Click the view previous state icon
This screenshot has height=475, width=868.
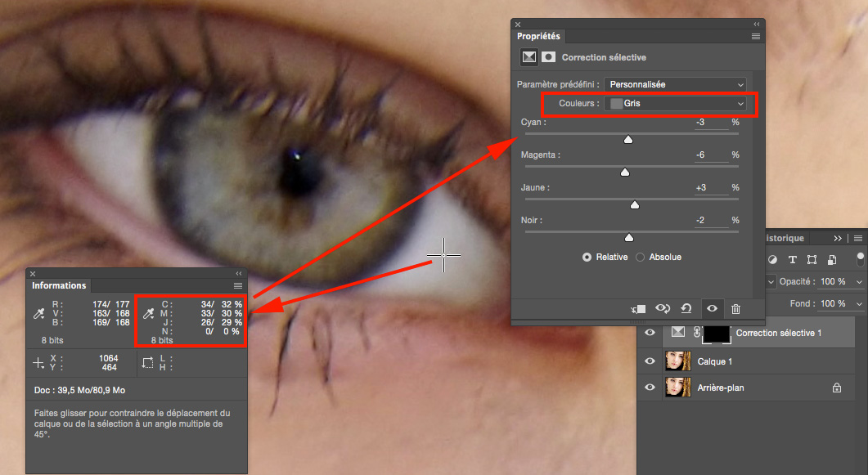point(663,308)
